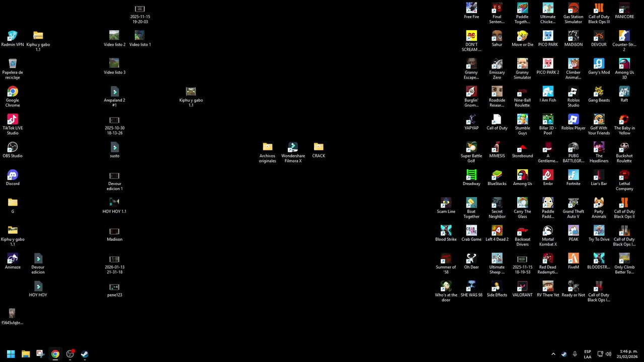Select the Move or Die icon
This screenshot has height=362, width=644.
[522, 39]
